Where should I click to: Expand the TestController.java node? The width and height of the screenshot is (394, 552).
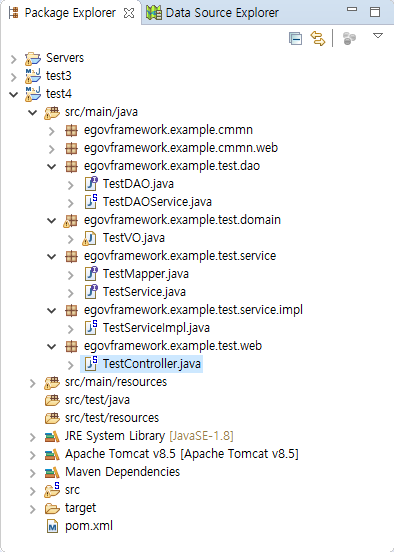[x=71, y=365]
